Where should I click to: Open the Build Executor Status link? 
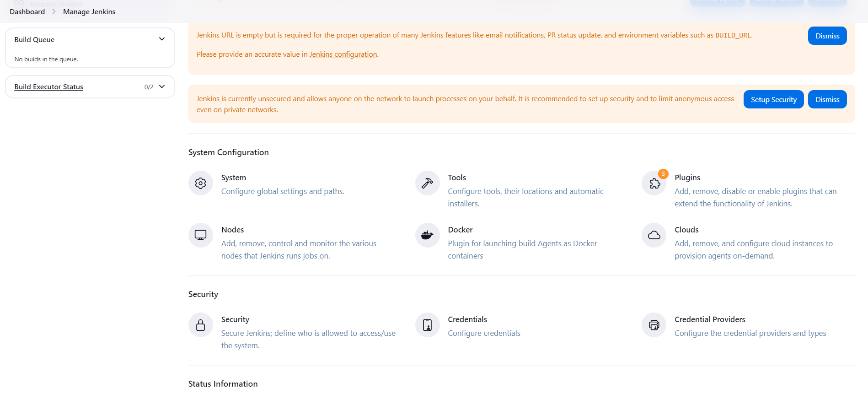pyautogui.click(x=49, y=87)
